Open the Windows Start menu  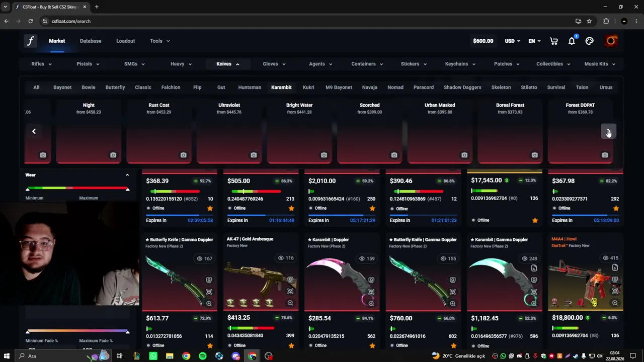pos(7,356)
